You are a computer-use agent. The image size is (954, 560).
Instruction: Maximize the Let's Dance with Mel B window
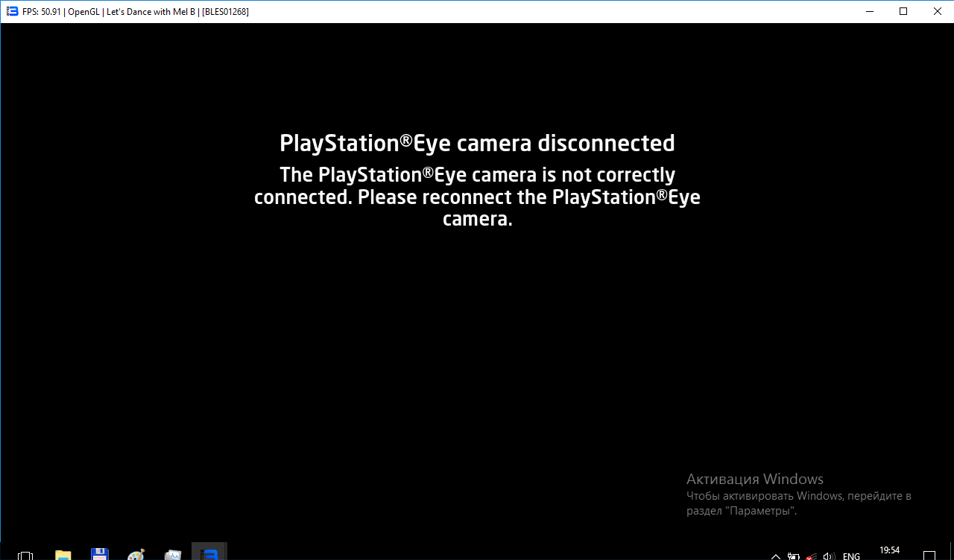pyautogui.click(x=903, y=11)
